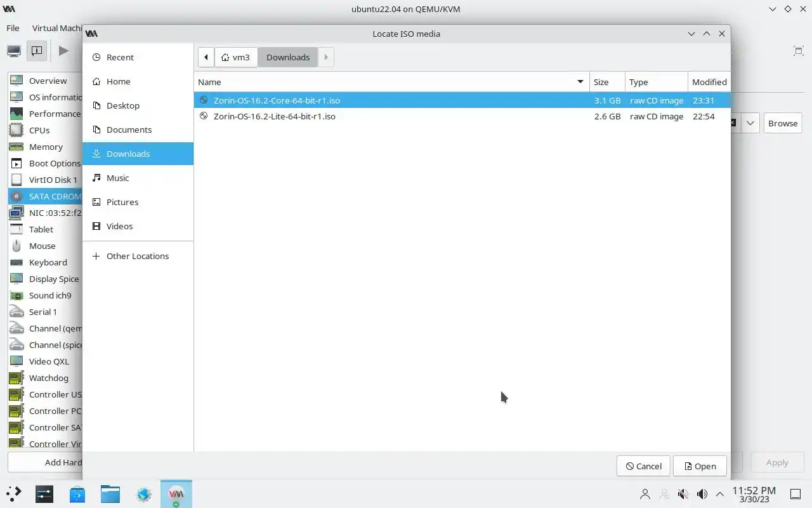This screenshot has width=812, height=508.
Task: Select CPUs in the hardware list
Action: tap(45, 130)
